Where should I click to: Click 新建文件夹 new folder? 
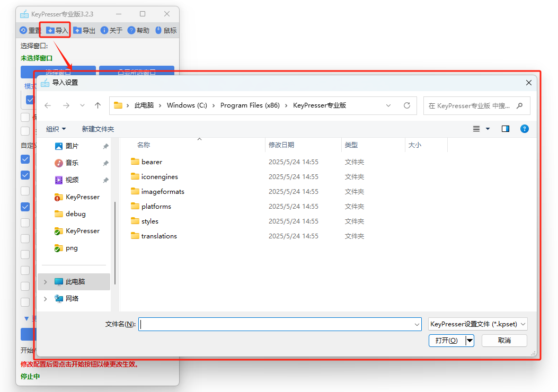(98, 129)
